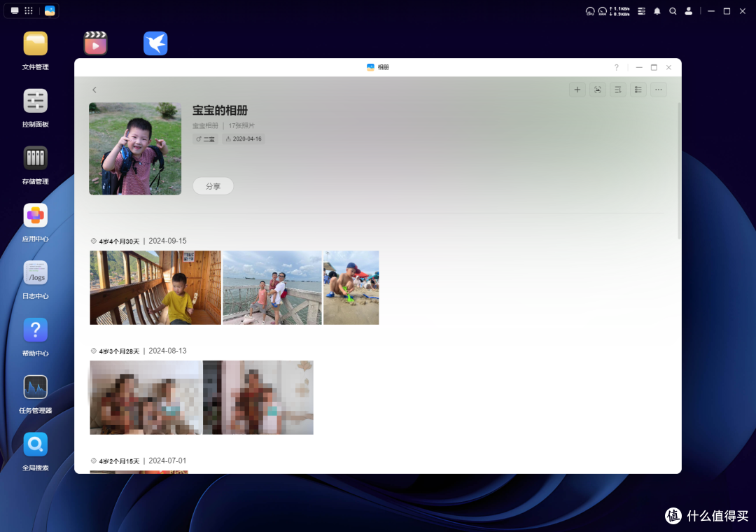Image resolution: width=756 pixels, height=532 pixels.
Task: Open second pixelated photo under 2024-08-13
Action: tap(258, 398)
